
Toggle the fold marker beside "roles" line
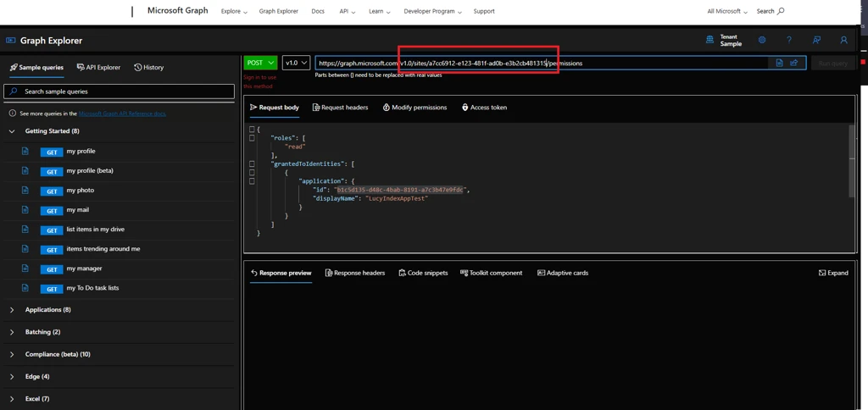[252, 137]
